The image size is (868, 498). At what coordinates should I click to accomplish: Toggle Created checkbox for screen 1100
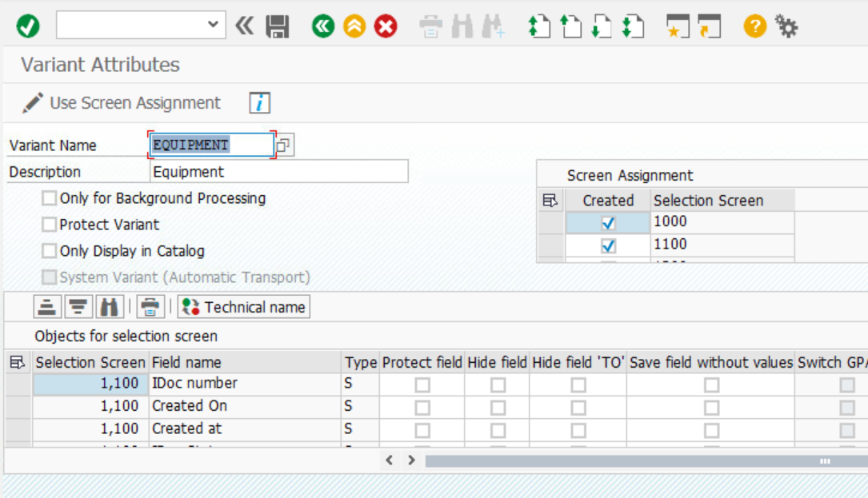(608, 245)
